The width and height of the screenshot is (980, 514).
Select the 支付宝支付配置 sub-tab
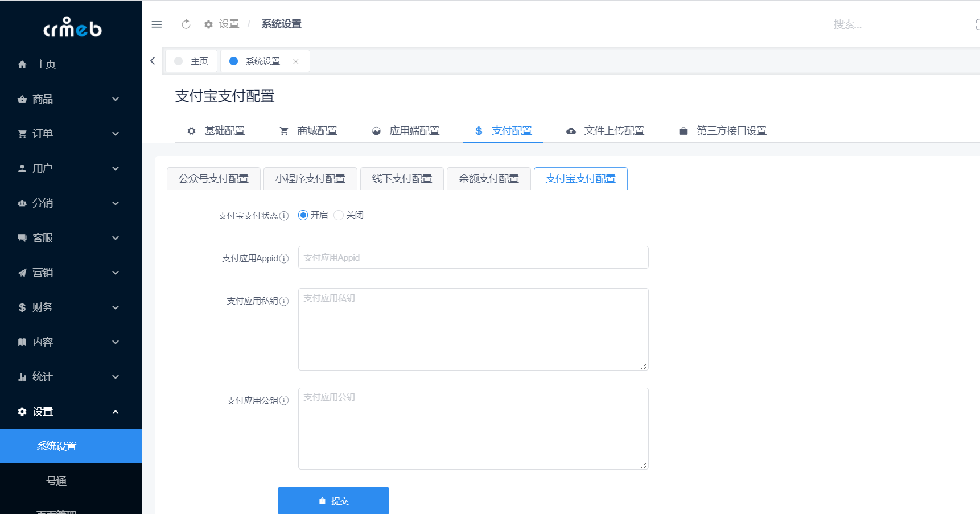tap(580, 179)
